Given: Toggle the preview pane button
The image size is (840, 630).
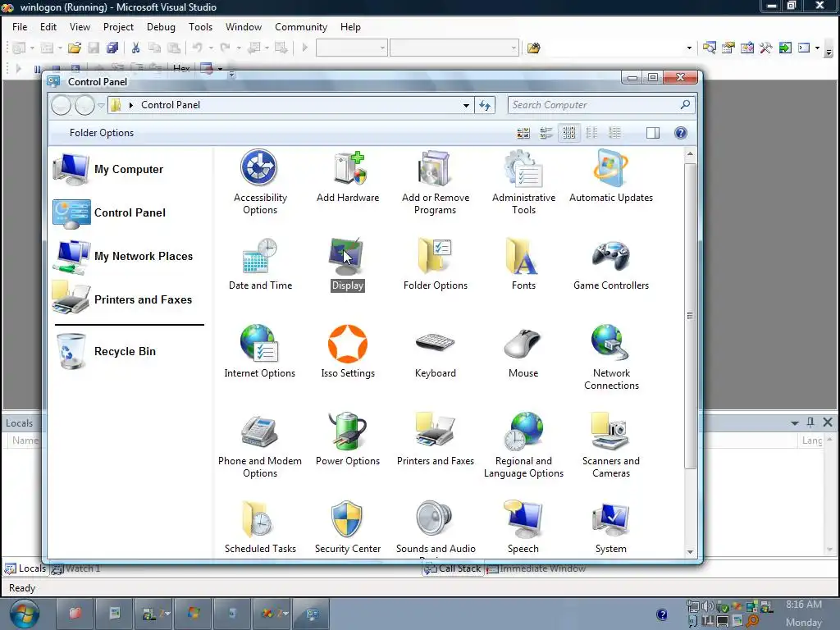Looking at the screenshot, I should tap(652, 133).
